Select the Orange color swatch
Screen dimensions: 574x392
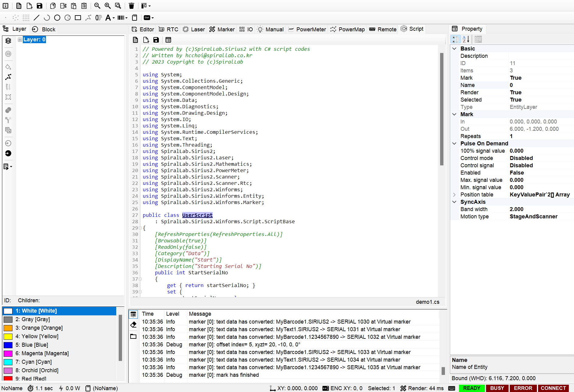8,328
